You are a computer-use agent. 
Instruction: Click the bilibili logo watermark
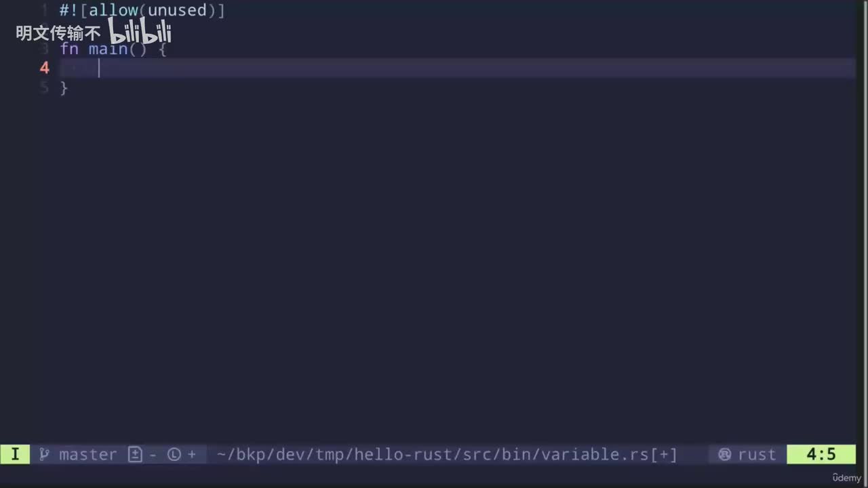(x=140, y=31)
